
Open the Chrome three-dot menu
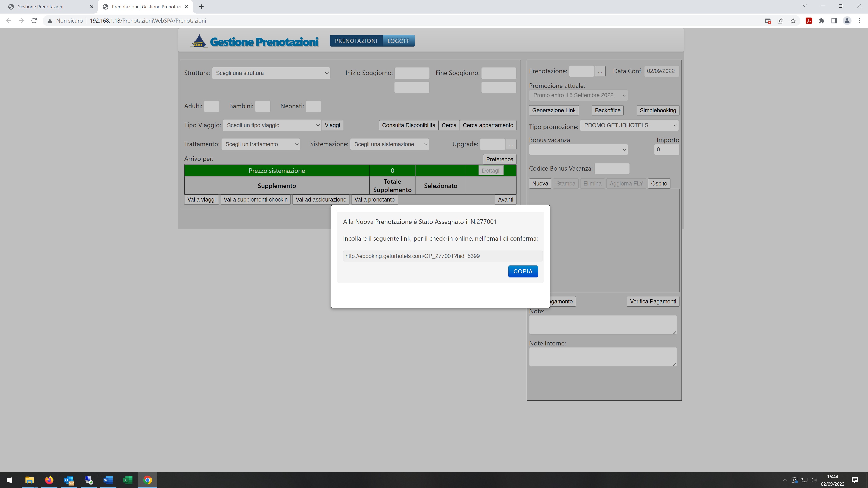[x=860, y=21]
